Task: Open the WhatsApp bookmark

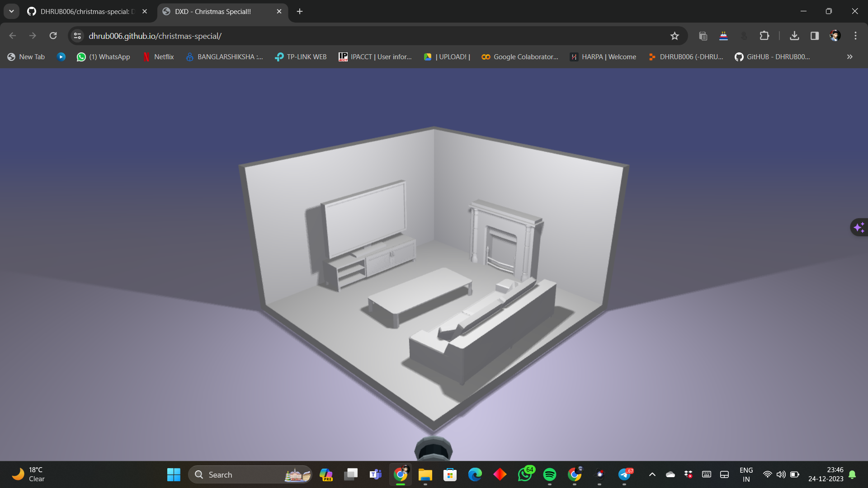Action: (104, 57)
